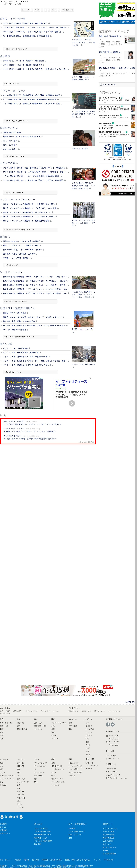Image resolution: width=137 pixels, height=868 pixels.
Task: Go to pagination page 2
Action: tap(35, 10)
